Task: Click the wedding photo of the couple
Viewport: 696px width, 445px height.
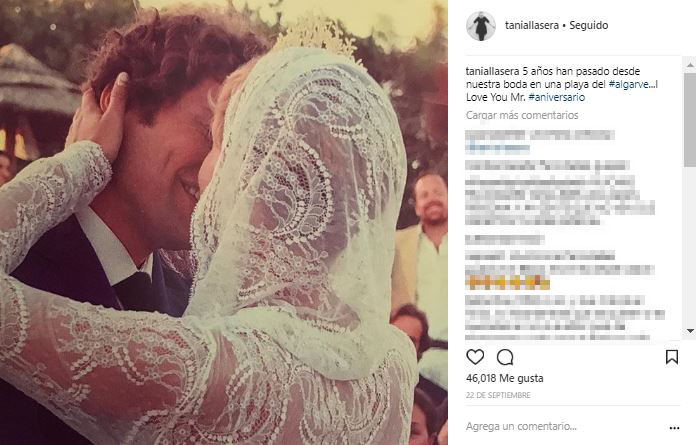Action: pyautogui.click(x=224, y=222)
